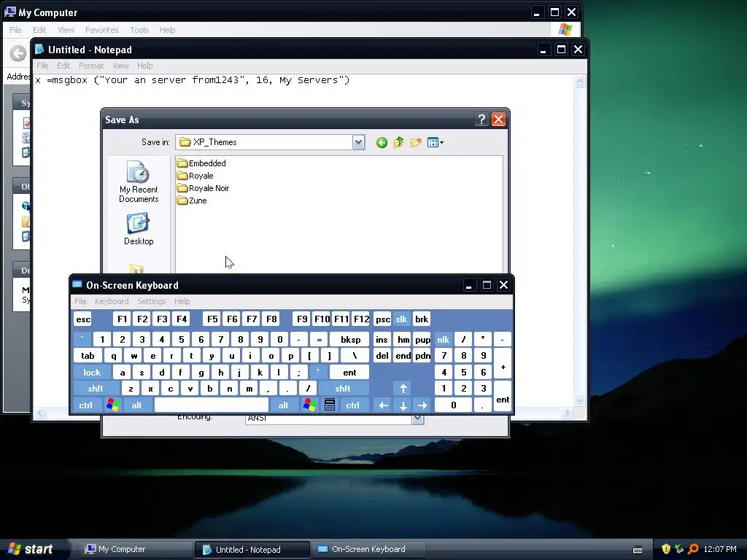747x560 pixels.
Task: Toggle the right alt key
Action: 284,405
